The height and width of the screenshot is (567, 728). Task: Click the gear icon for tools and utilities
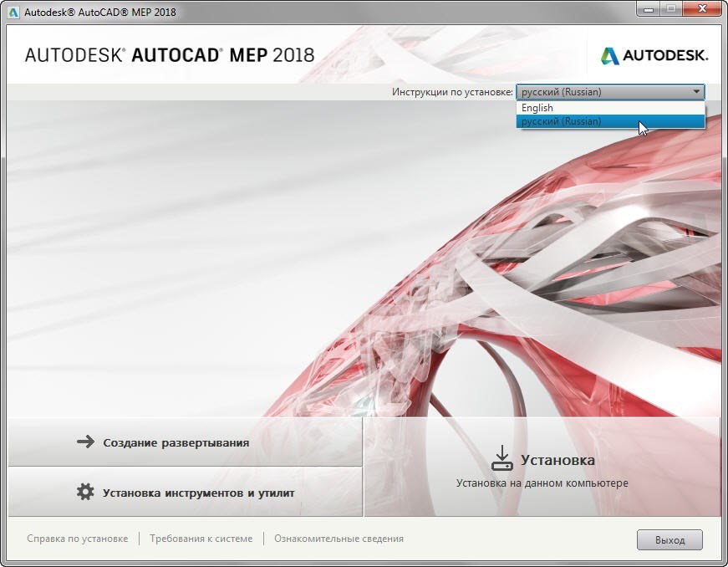coord(85,492)
